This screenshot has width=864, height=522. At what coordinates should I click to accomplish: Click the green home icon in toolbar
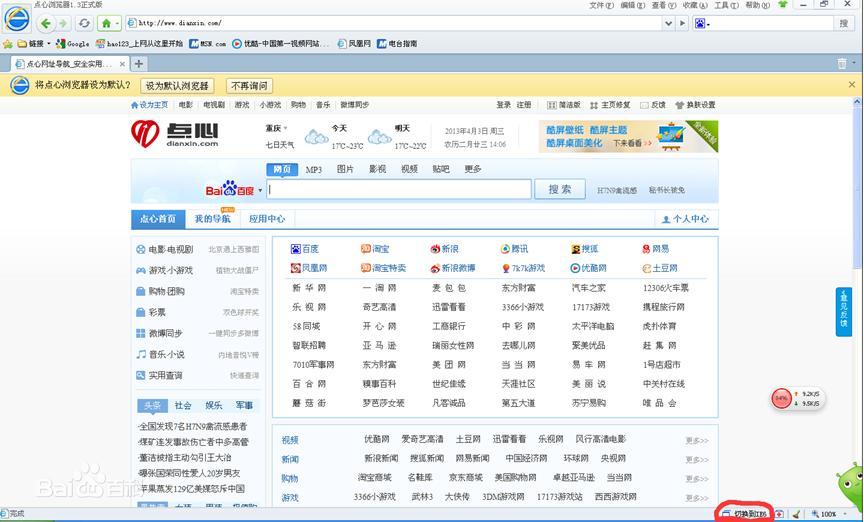tap(105, 23)
